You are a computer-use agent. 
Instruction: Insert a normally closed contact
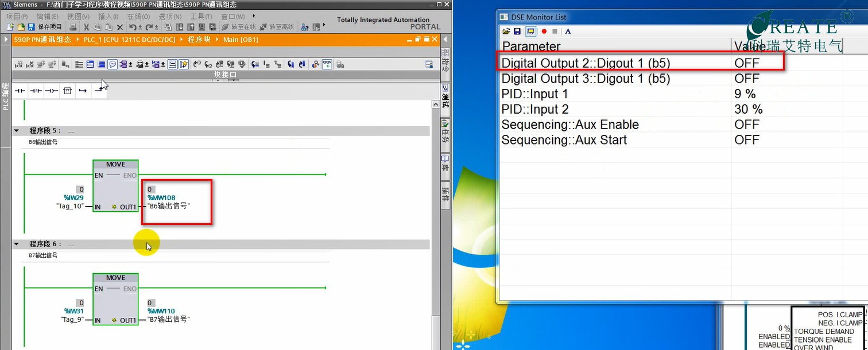[36, 91]
